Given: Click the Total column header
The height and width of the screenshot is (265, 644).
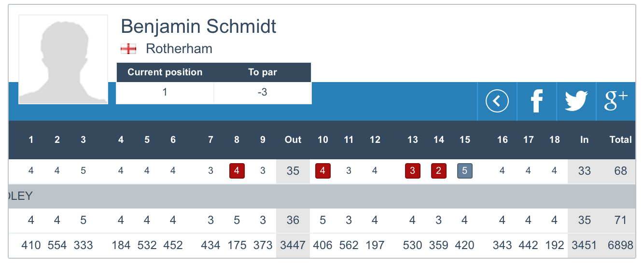Looking at the screenshot, I should pos(620,140).
